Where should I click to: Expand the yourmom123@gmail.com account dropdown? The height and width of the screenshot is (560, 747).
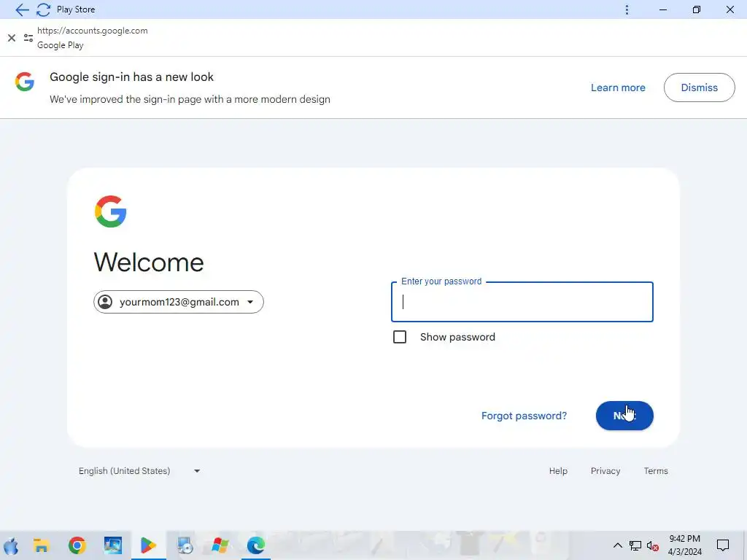179,302
